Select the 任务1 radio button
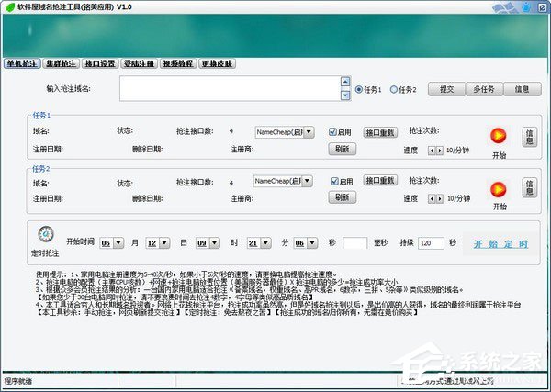 click(x=358, y=90)
